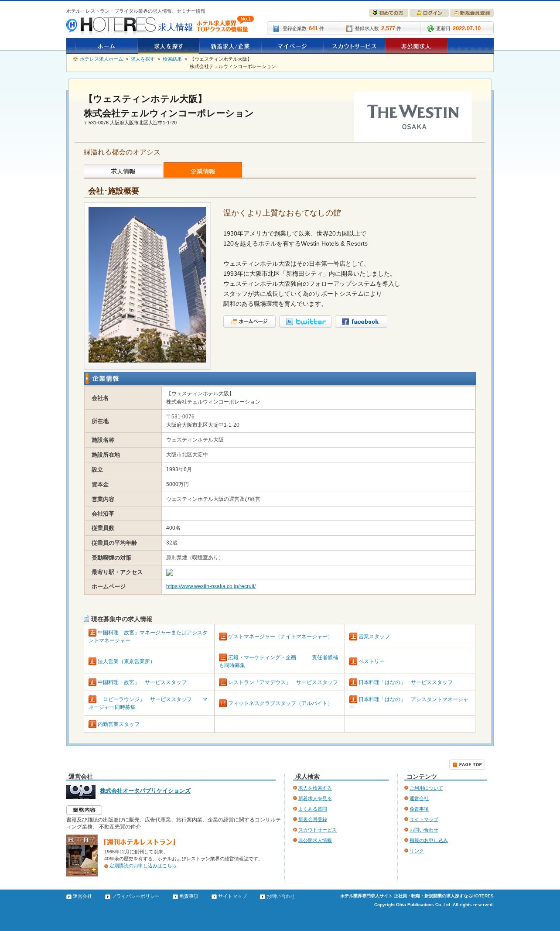Click プライバシーポリシー in the bottom bar
560x931 pixels.
point(136,896)
